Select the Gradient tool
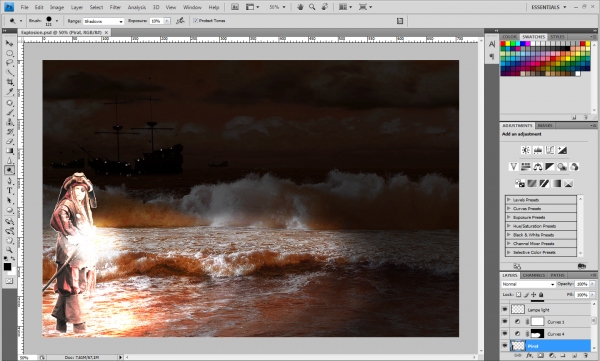 click(10, 151)
